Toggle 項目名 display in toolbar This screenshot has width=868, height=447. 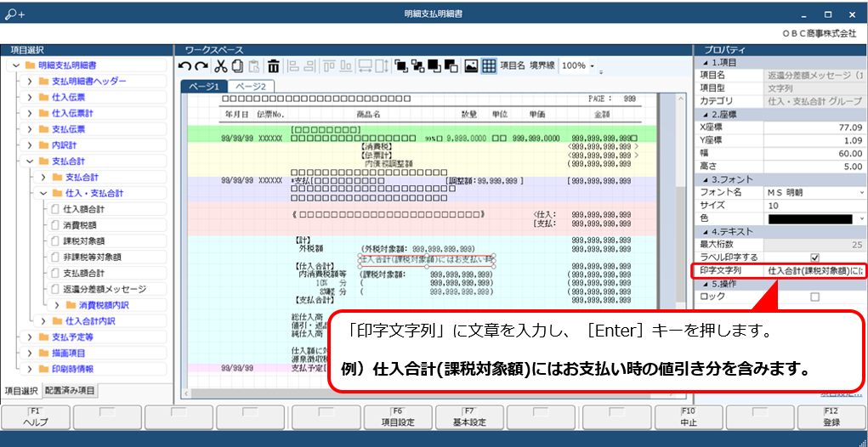513,65
